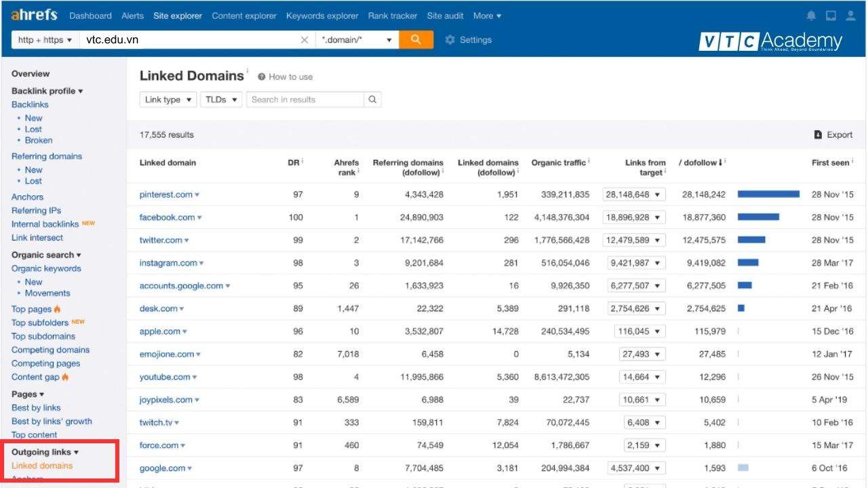The height and width of the screenshot is (488, 868).
Task: Open Alerts notification bell icon
Action: [811, 15]
